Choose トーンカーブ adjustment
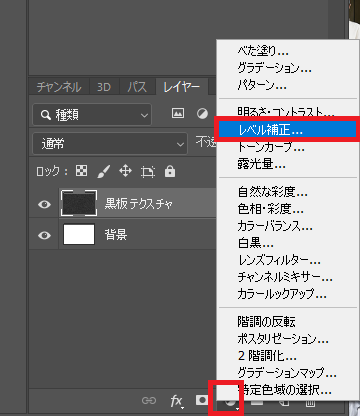The height and width of the screenshot is (416, 360). 271,147
